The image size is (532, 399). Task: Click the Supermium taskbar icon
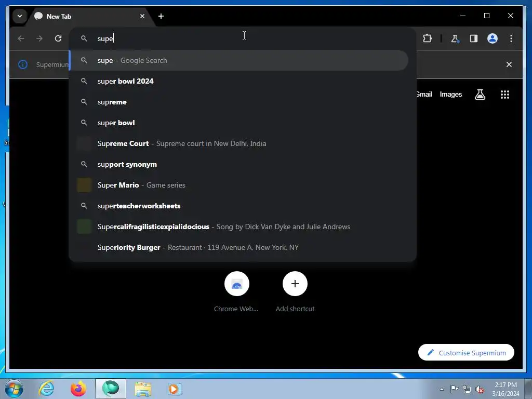click(x=111, y=389)
